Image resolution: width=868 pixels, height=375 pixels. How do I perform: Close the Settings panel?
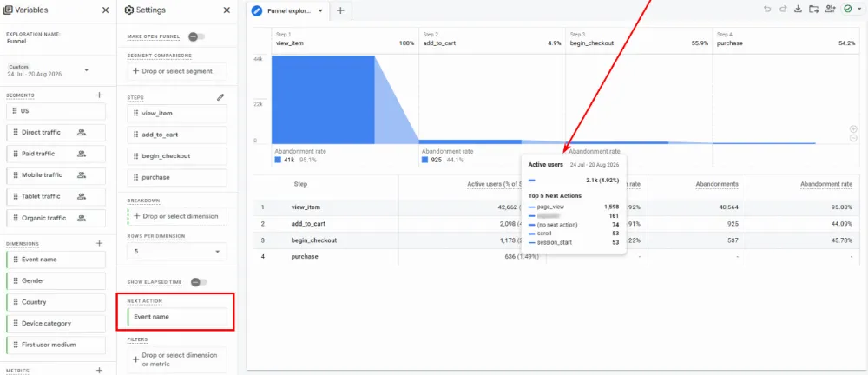click(x=227, y=10)
